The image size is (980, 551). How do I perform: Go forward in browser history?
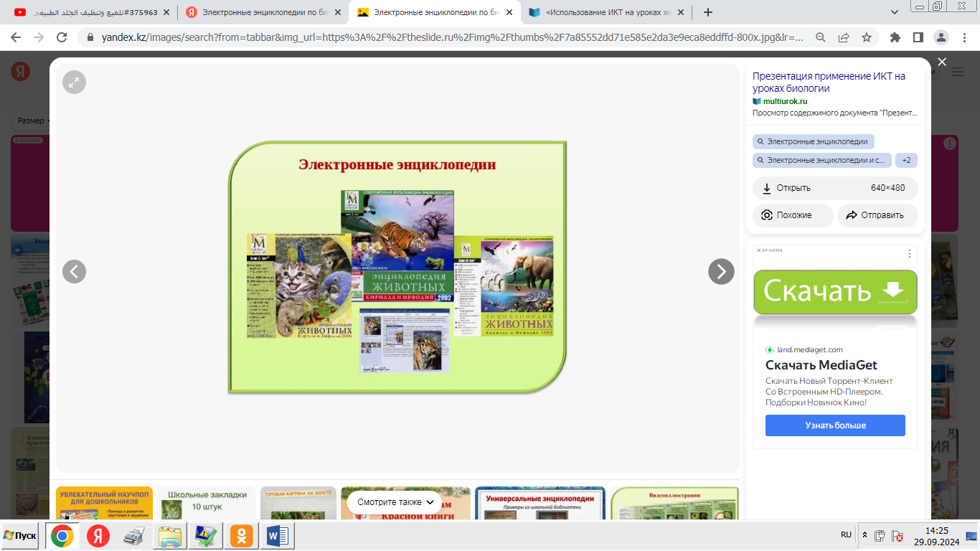[x=39, y=37]
